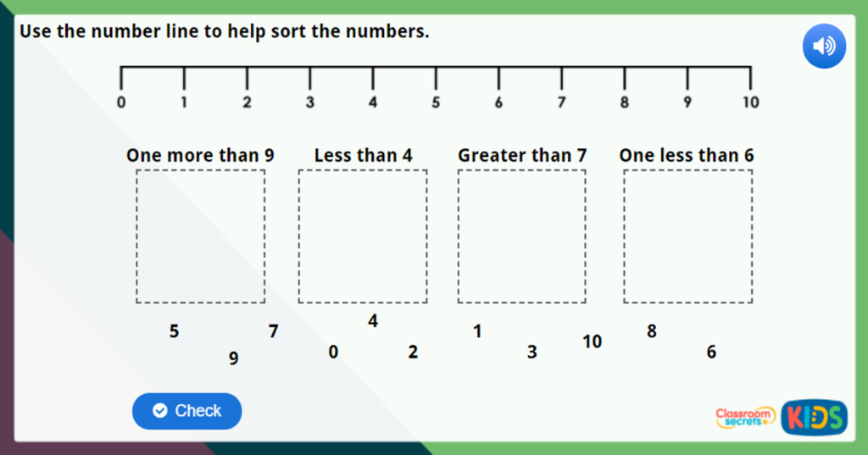Pick the number 7 tile
Image resolution: width=868 pixels, height=455 pixels.
tap(273, 332)
